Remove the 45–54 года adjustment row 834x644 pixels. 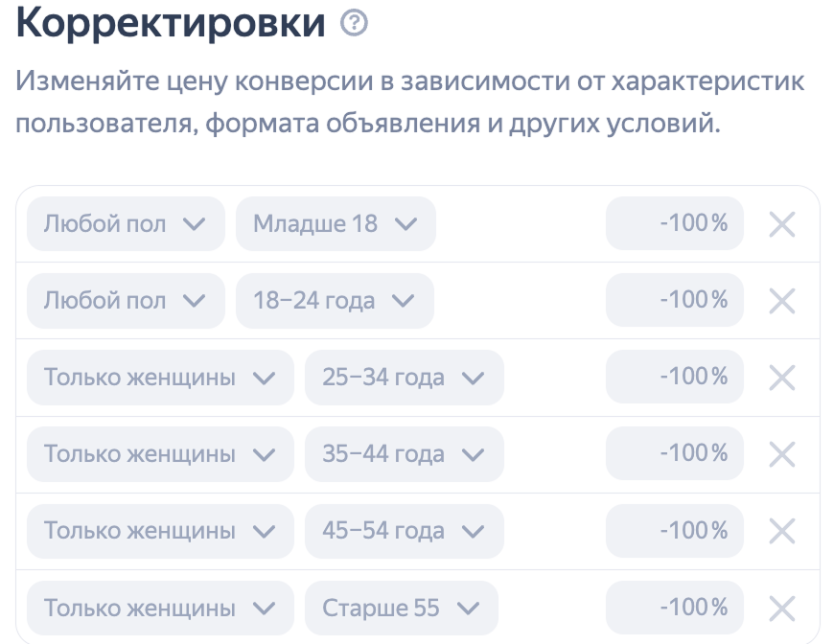click(x=782, y=531)
